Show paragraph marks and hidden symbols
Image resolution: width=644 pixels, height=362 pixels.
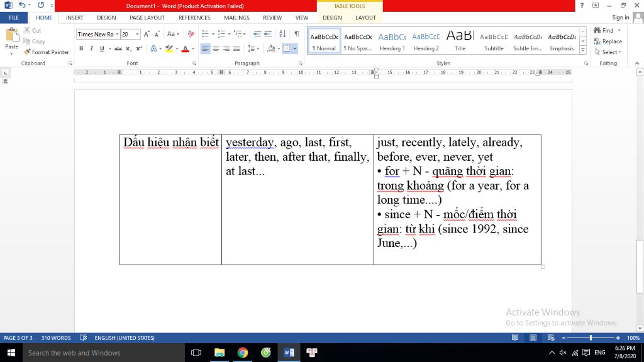(x=297, y=34)
